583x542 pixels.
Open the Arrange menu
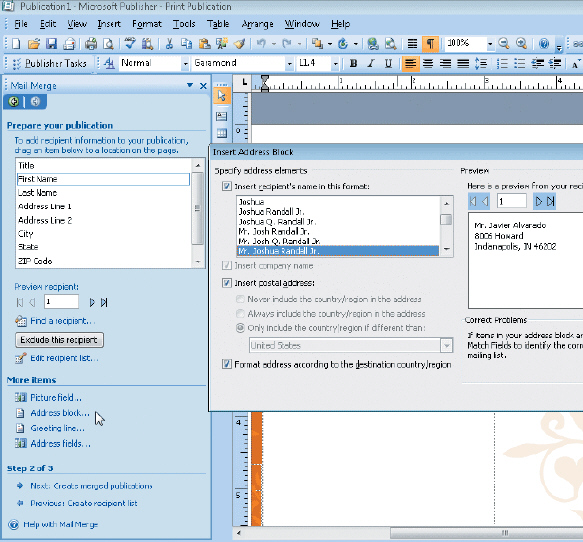tap(257, 24)
